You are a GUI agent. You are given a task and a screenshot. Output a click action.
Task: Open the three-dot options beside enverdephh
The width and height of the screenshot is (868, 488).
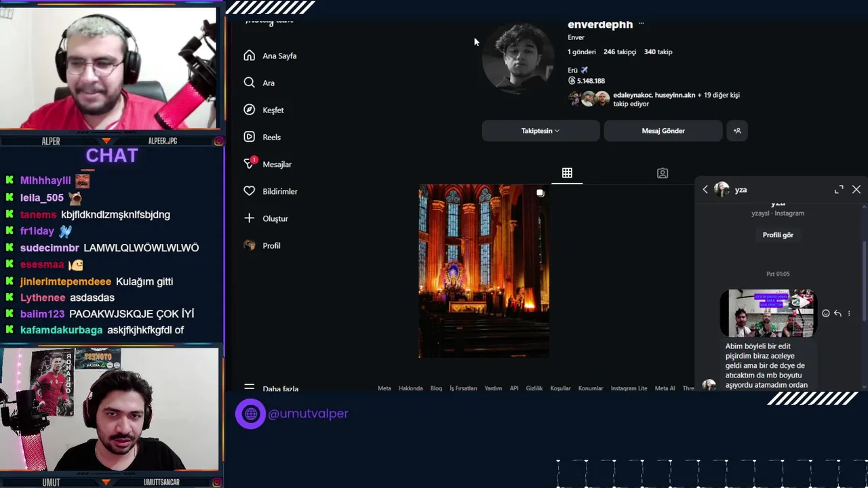click(x=641, y=24)
